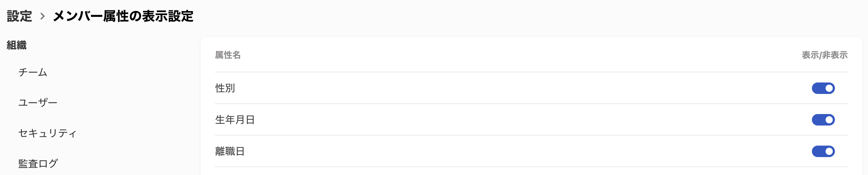Toggle off 性別 attribute visibility
This screenshot has width=868, height=175.
[x=823, y=88]
